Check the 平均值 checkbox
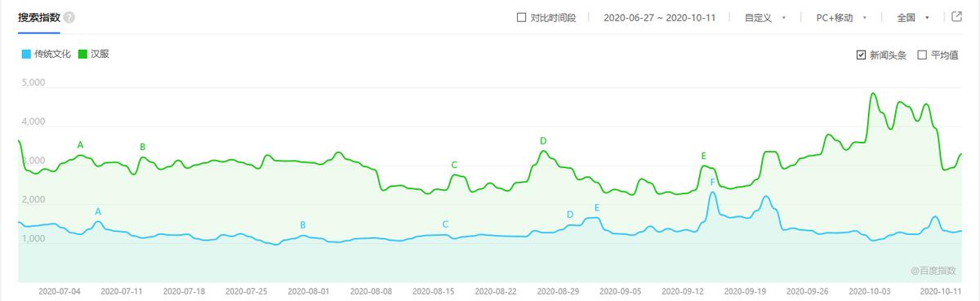Image resolution: width=980 pixels, height=301 pixels. 922,55
